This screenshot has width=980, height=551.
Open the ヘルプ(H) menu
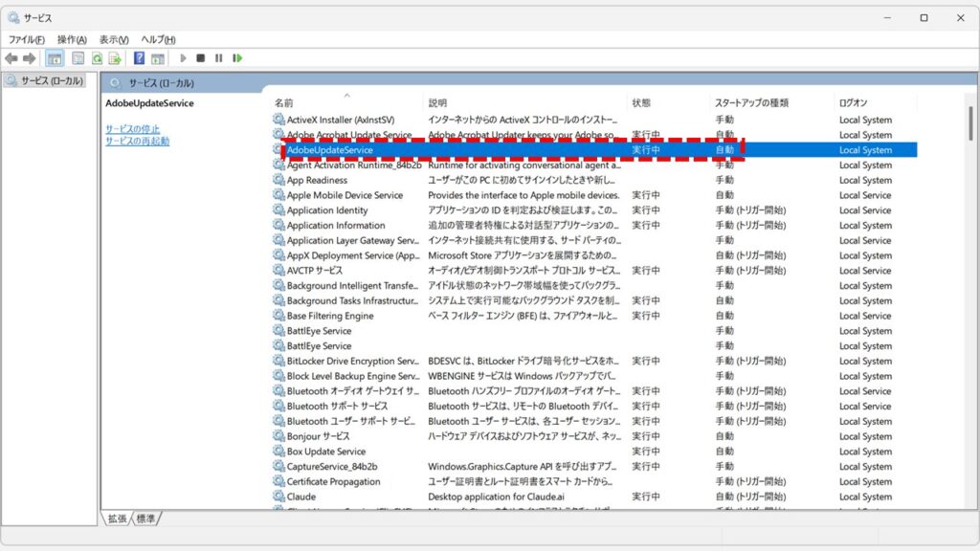click(158, 39)
